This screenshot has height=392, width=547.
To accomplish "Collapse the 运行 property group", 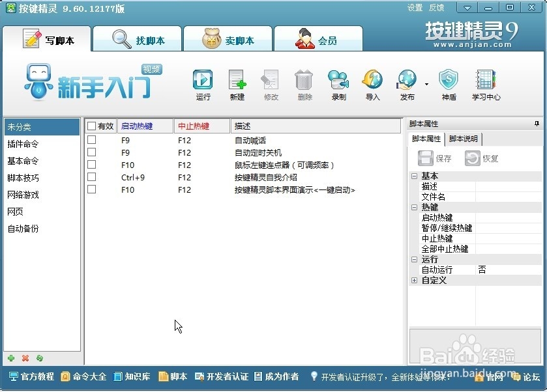I will point(414,260).
